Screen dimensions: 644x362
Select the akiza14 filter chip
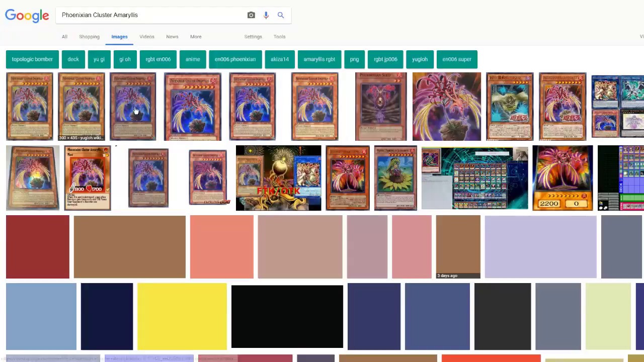tap(280, 59)
